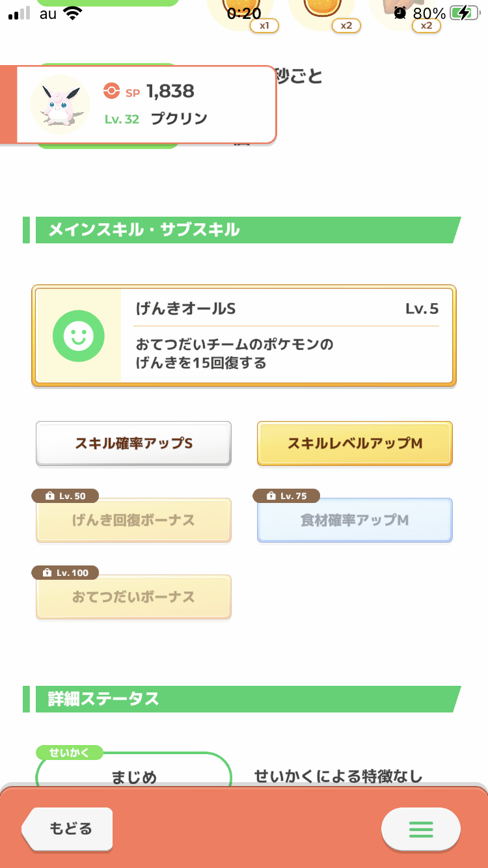Tap the Poké Ball SP icon
The image size is (488, 868).
tap(112, 92)
